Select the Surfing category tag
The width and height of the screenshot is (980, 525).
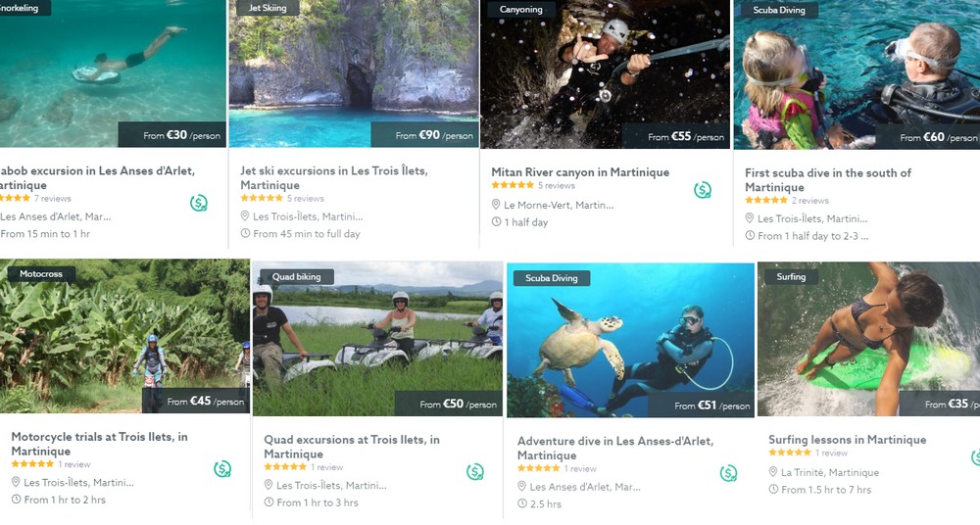point(791,276)
